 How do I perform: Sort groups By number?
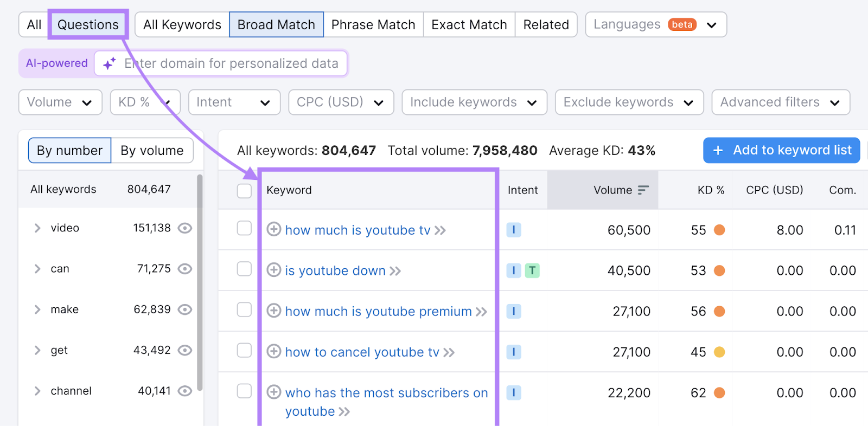[x=69, y=150]
